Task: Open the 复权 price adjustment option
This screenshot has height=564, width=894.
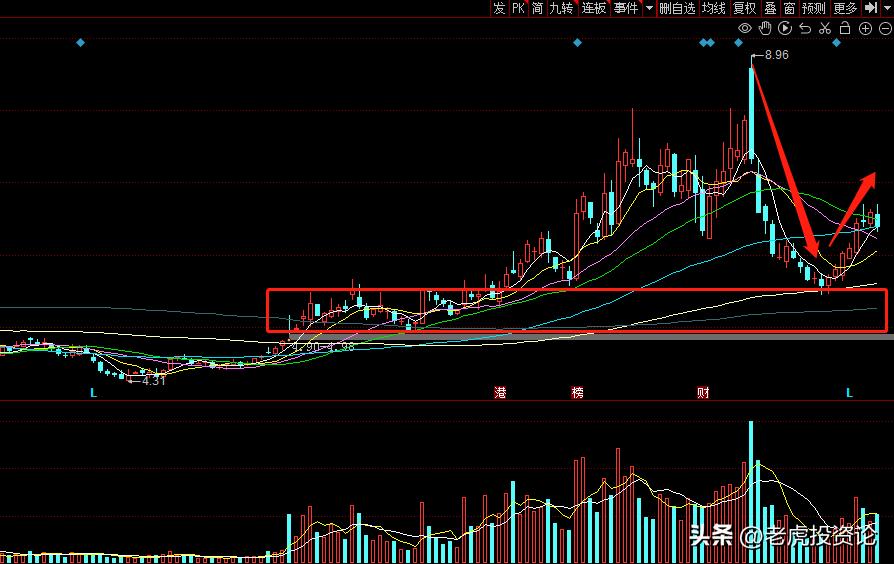Action: 745,8
